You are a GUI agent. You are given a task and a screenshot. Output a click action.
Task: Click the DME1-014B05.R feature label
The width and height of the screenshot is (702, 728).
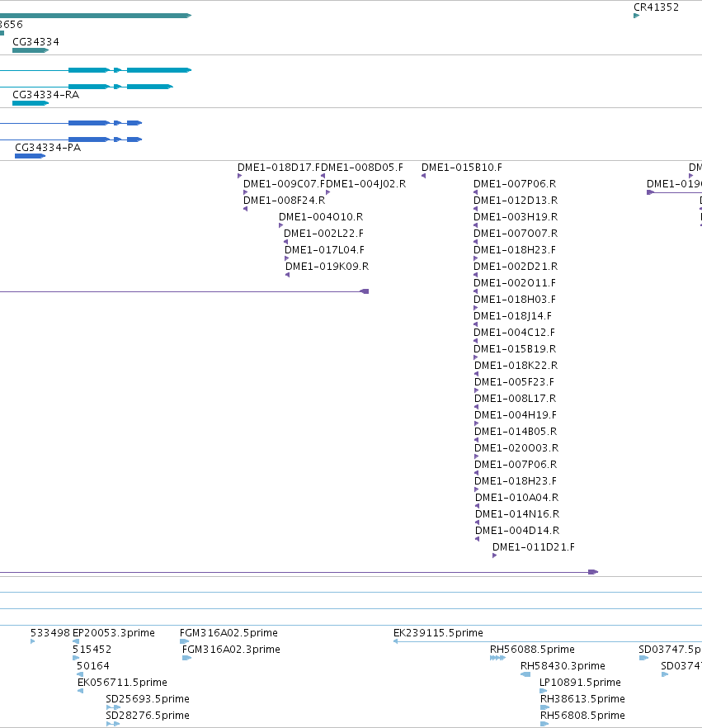[516, 432]
